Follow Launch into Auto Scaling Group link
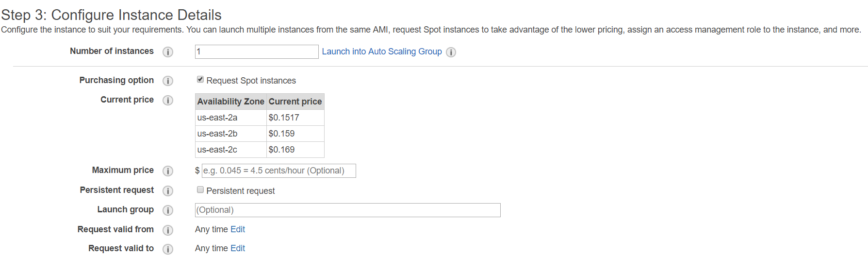The image size is (868, 258). [x=382, y=52]
